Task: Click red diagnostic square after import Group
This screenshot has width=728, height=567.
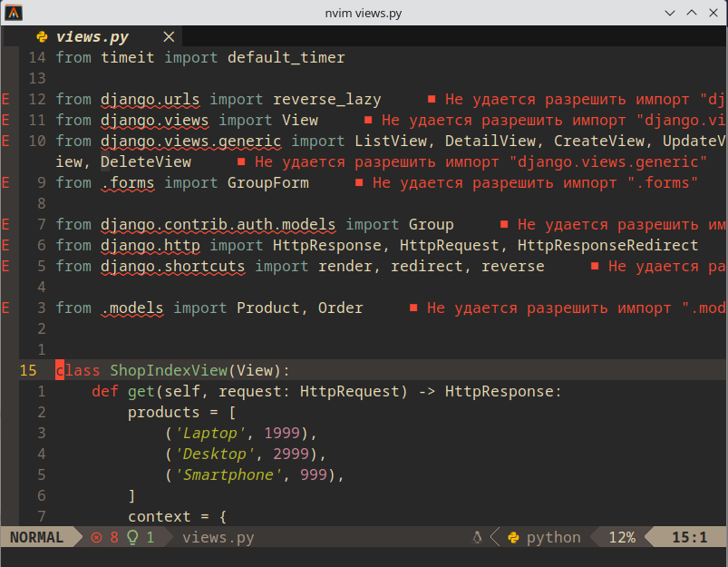Action: [504, 224]
